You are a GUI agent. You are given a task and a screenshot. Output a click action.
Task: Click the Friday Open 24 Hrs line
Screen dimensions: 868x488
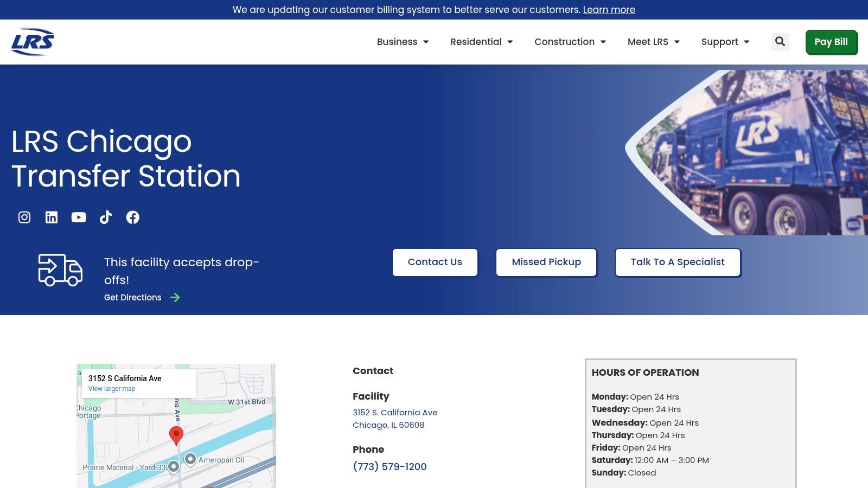631,448
